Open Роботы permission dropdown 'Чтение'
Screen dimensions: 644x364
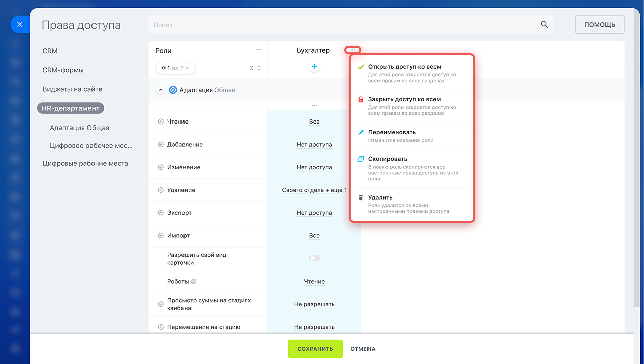(x=314, y=282)
